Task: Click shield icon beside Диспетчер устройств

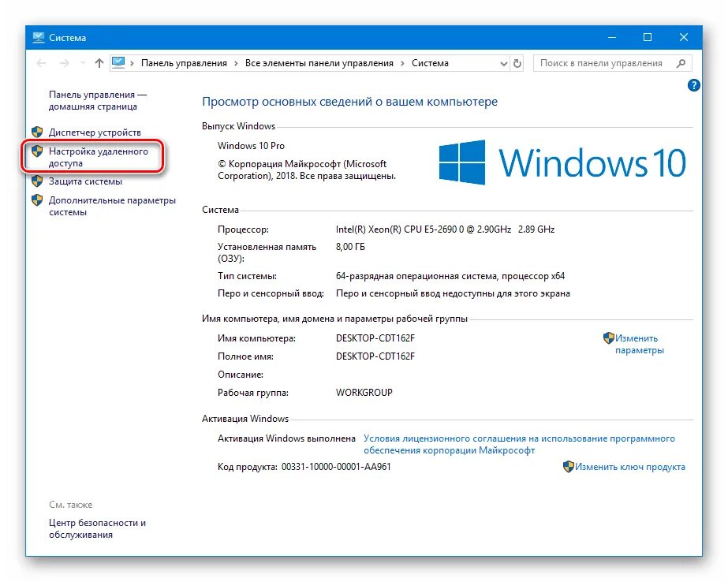Action: click(x=37, y=132)
